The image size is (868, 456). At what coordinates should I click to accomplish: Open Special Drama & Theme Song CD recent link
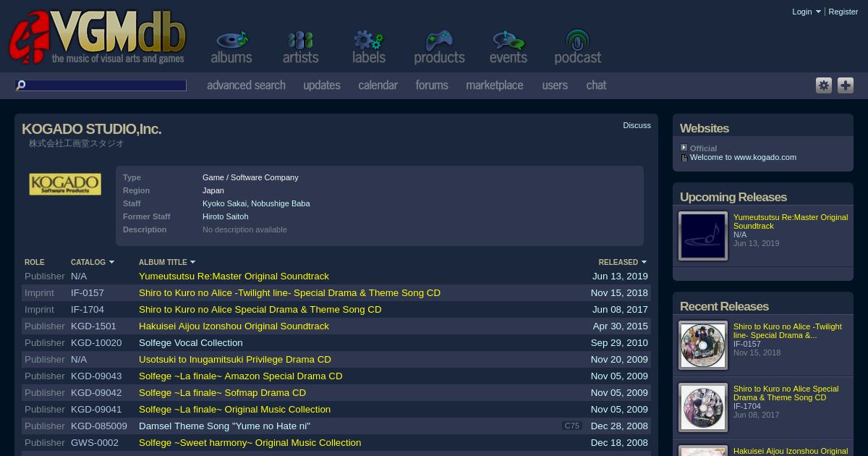(x=786, y=393)
